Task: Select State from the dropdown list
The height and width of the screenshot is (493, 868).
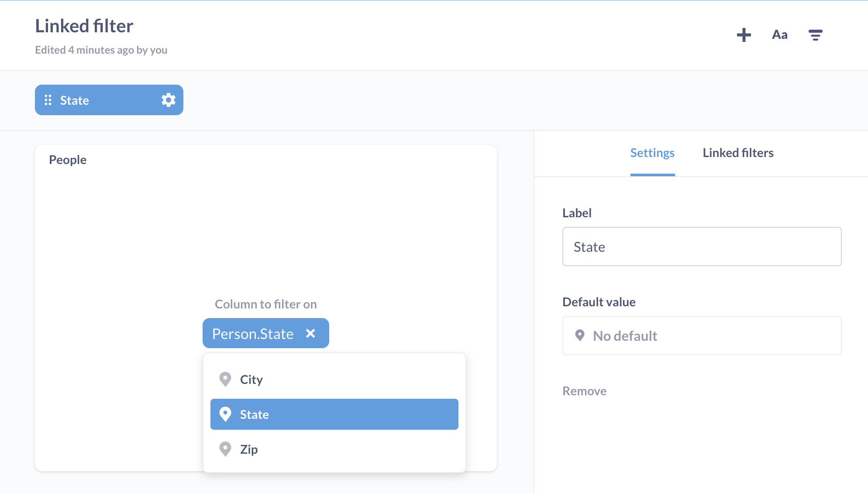Action: pos(334,414)
